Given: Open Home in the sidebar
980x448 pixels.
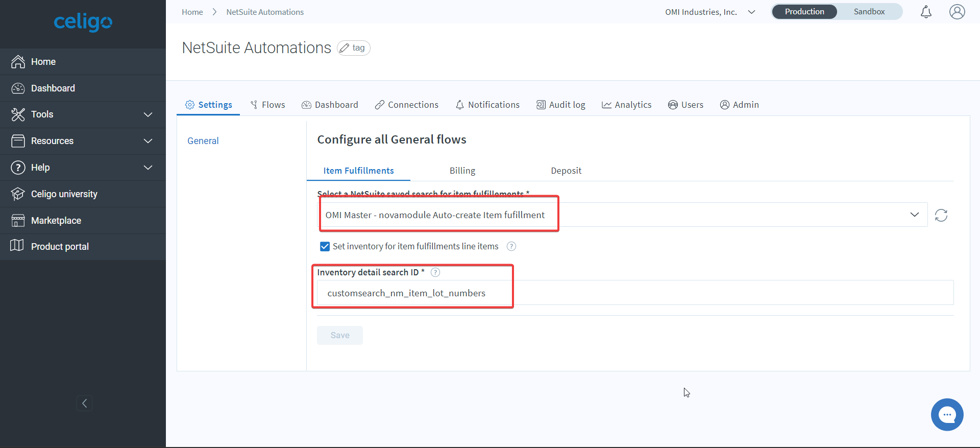Looking at the screenshot, I should click(x=83, y=62).
